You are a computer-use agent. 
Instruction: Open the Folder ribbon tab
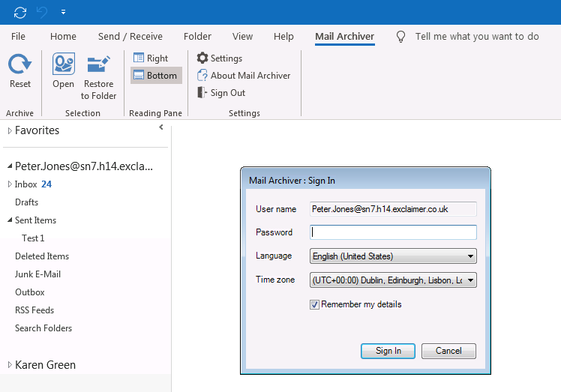[197, 37]
